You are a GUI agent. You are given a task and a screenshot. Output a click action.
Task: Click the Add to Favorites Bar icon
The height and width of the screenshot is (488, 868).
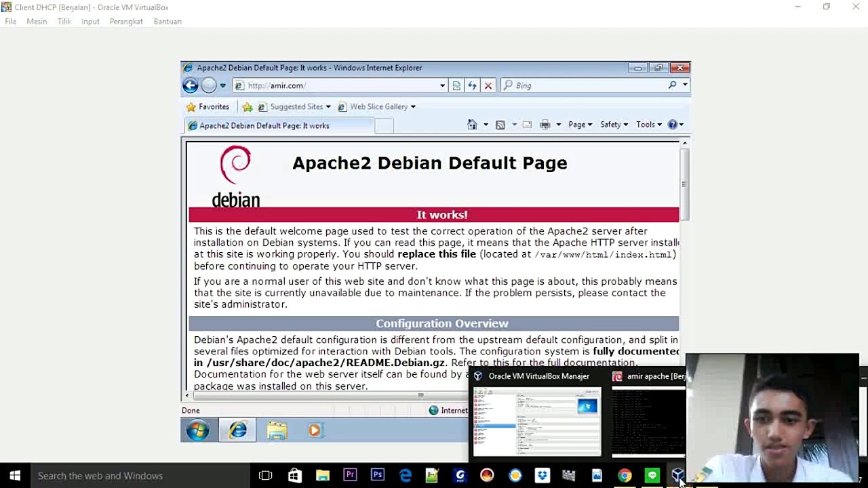tap(248, 106)
